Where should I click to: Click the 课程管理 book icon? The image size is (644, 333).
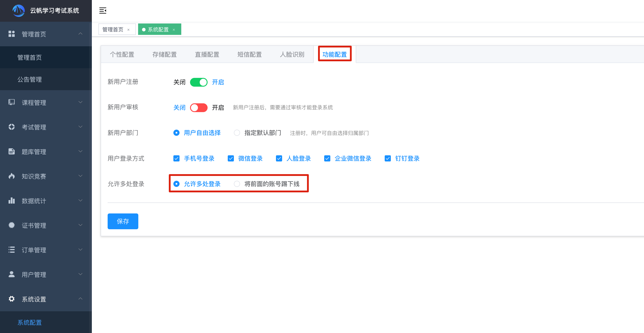coord(11,102)
